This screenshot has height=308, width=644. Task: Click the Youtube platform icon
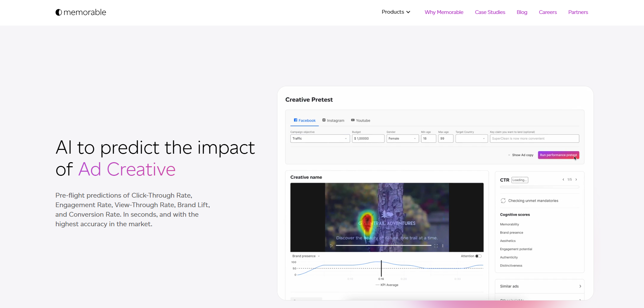(353, 120)
